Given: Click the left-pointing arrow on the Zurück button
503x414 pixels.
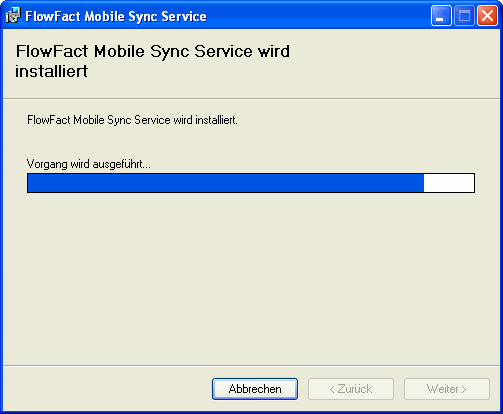Looking at the screenshot, I should pyautogui.click(x=332, y=389).
